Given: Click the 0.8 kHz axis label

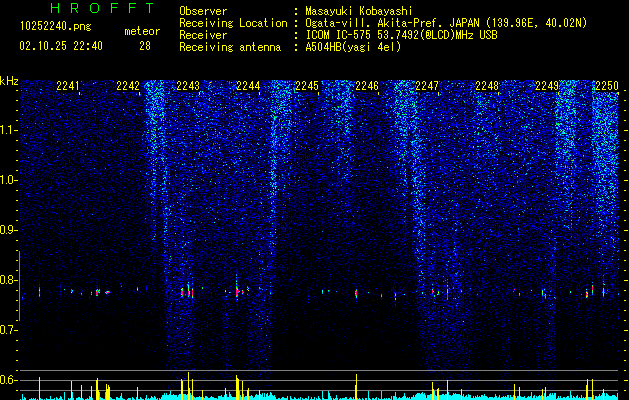Looking at the screenshot, I should [8, 280].
